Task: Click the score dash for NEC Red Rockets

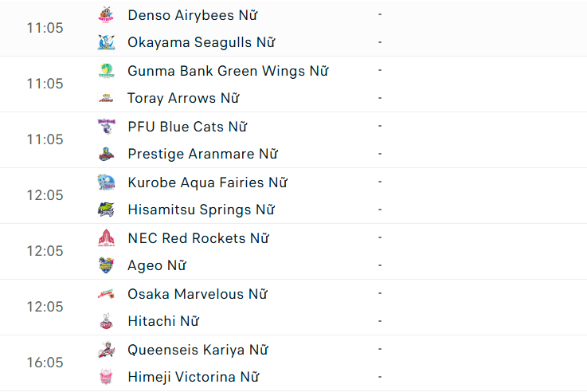Action: tap(380, 238)
